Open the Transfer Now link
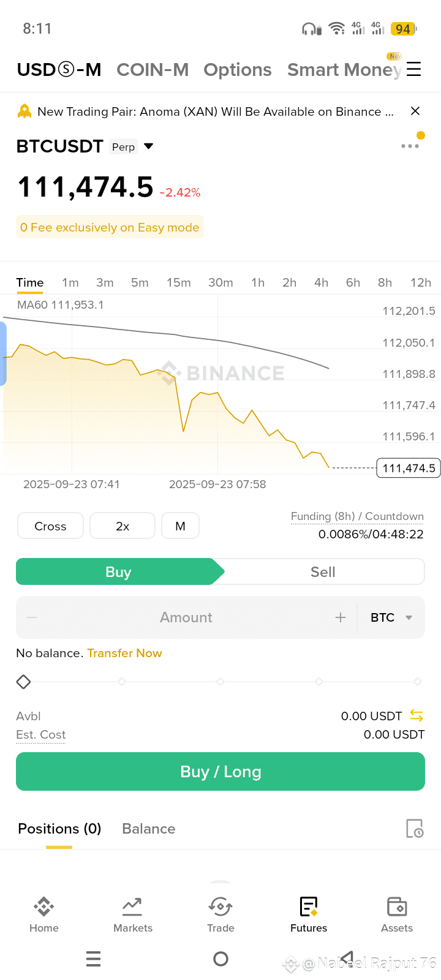The image size is (441, 980). [x=124, y=653]
